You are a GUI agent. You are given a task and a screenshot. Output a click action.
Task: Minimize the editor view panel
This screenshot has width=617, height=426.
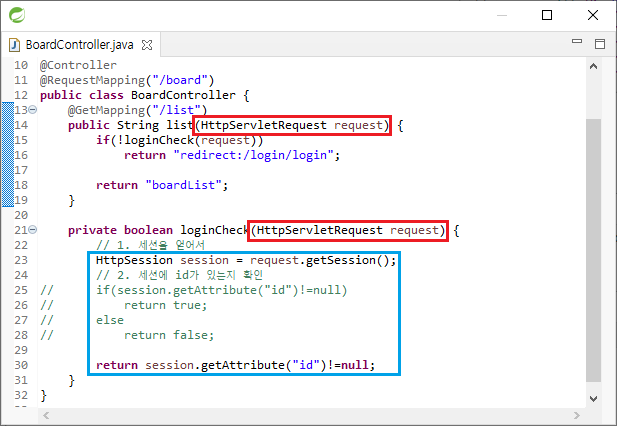tap(577, 41)
